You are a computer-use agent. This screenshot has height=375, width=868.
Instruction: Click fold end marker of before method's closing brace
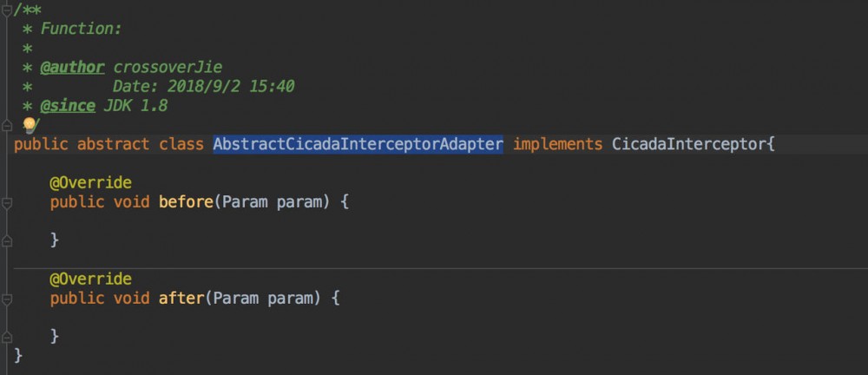pyautogui.click(x=7, y=238)
